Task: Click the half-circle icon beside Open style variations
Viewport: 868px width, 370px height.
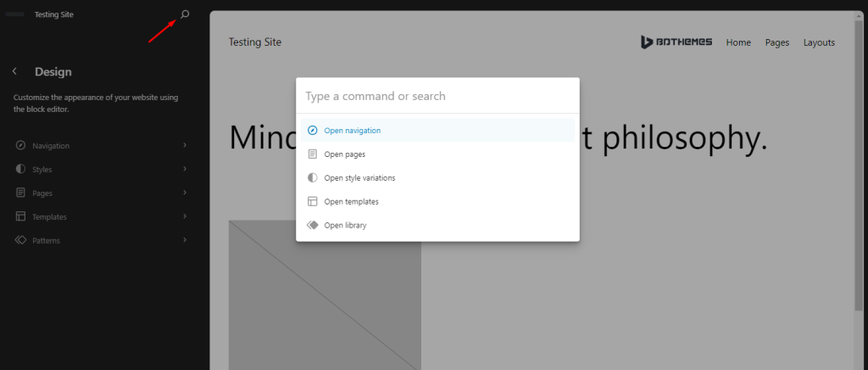Action: click(x=312, y=178)
